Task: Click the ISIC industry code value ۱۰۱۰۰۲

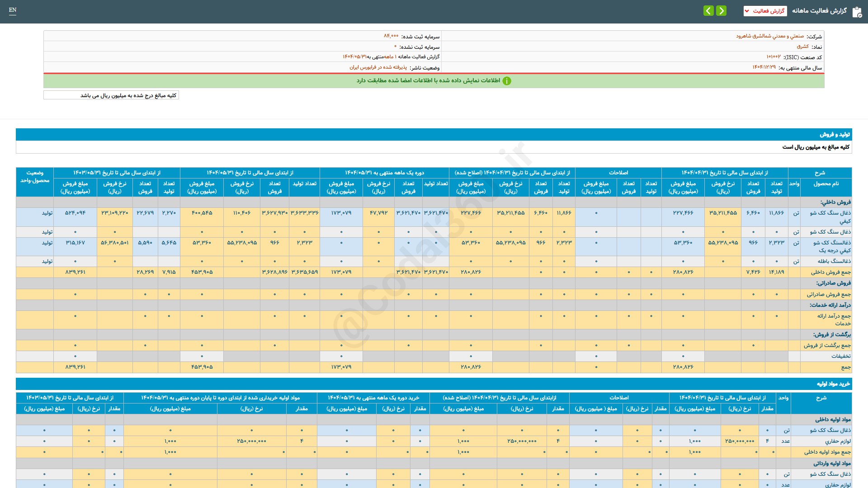Action: [773, 57]
